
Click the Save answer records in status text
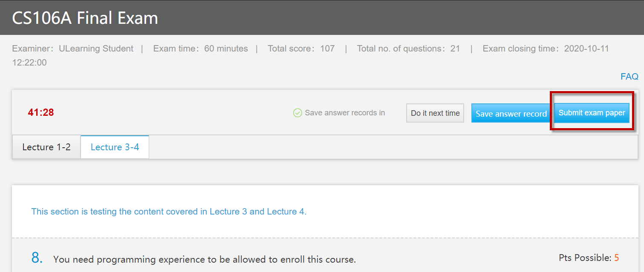tap(345, 113)
